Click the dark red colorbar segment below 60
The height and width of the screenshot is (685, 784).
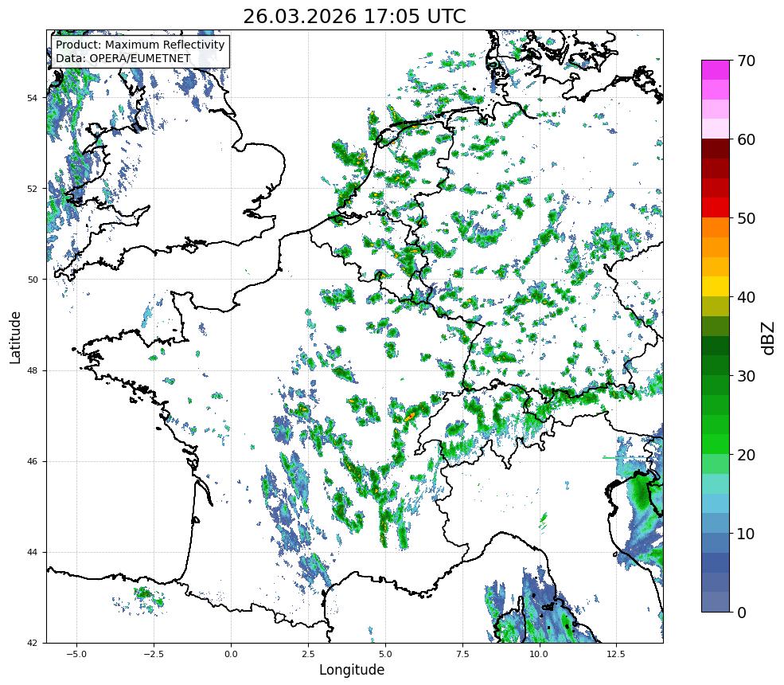[x=716, y=149]
